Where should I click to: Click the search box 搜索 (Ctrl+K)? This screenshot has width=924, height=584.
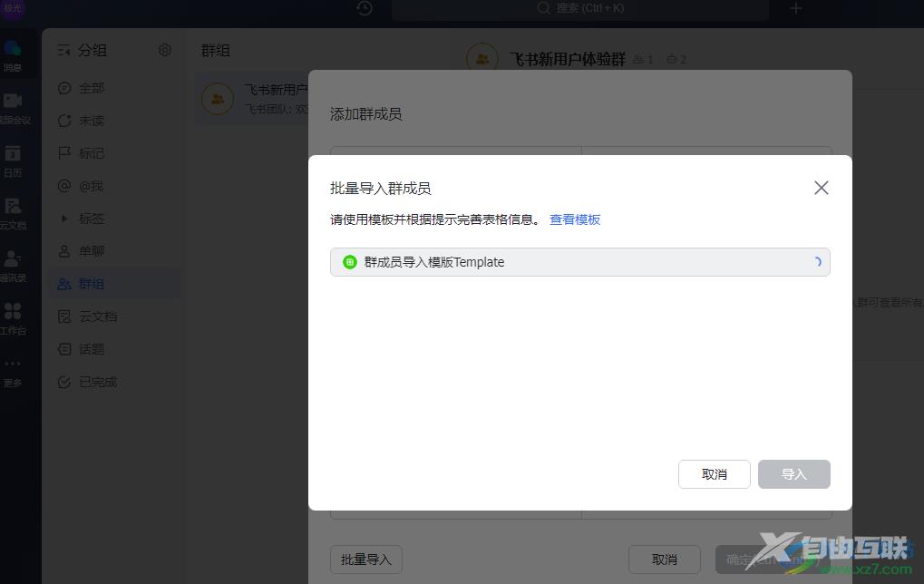(579, 8)
